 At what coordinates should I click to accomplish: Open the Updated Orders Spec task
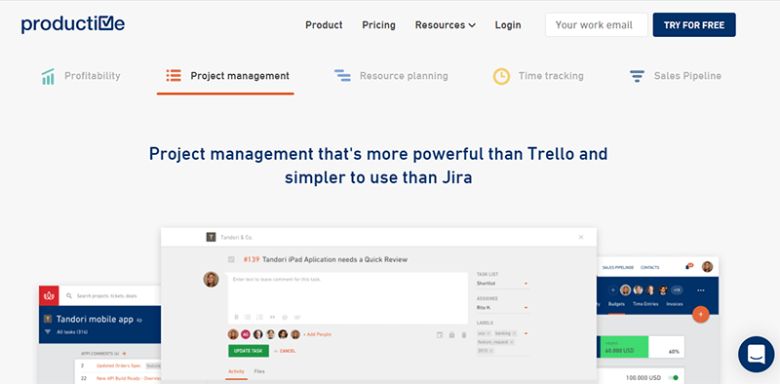click(x=118, y=366)
